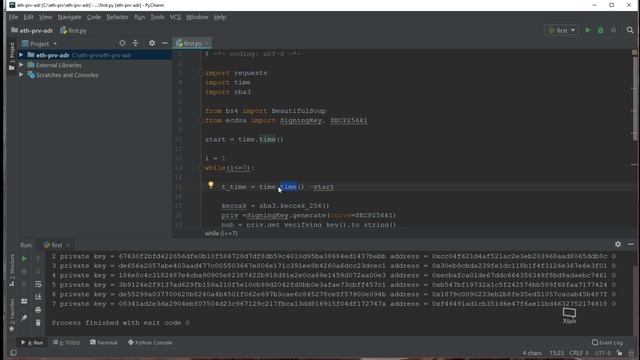
Task: Debug 'first' with the green bug icon
Action: point(600,30)
